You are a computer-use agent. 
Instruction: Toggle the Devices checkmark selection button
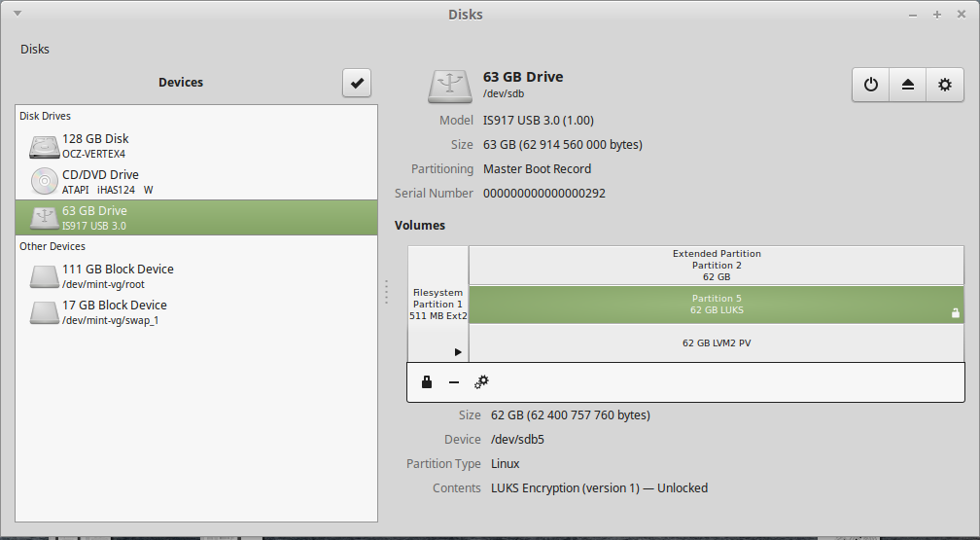tap(357, 83)
